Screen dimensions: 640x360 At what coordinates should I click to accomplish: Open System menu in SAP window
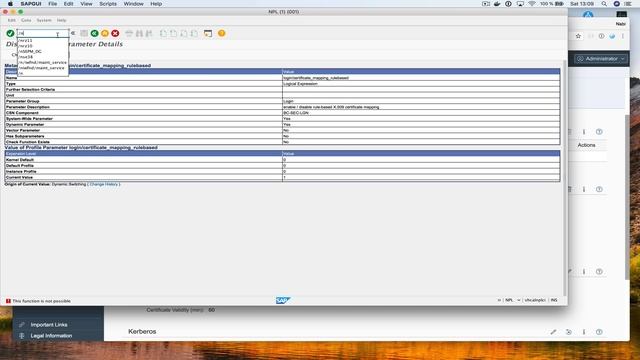(44, 20)
